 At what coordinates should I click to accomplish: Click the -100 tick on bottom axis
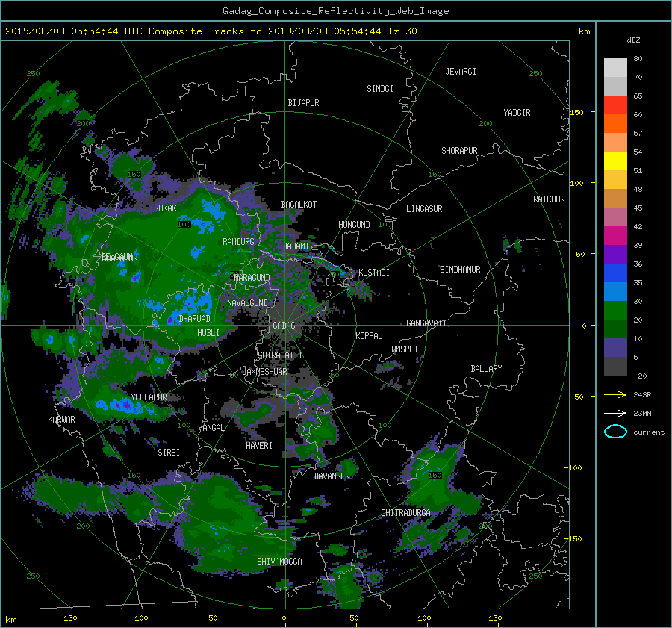pyautogui.click(x=139, y=618)
